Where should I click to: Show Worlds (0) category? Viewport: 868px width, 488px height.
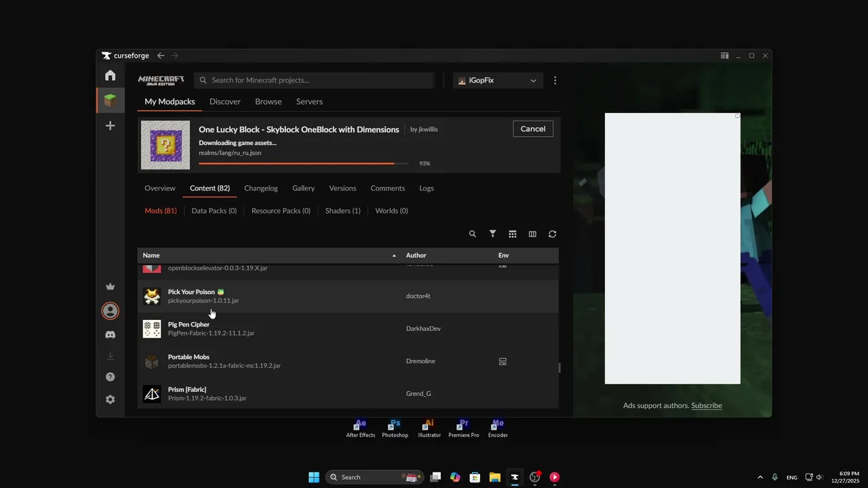392,211
